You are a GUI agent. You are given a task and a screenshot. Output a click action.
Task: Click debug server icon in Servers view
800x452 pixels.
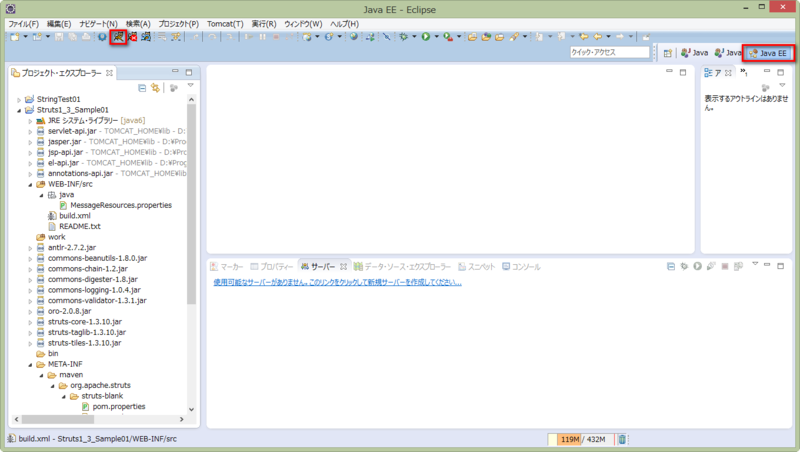pos(684,266)
